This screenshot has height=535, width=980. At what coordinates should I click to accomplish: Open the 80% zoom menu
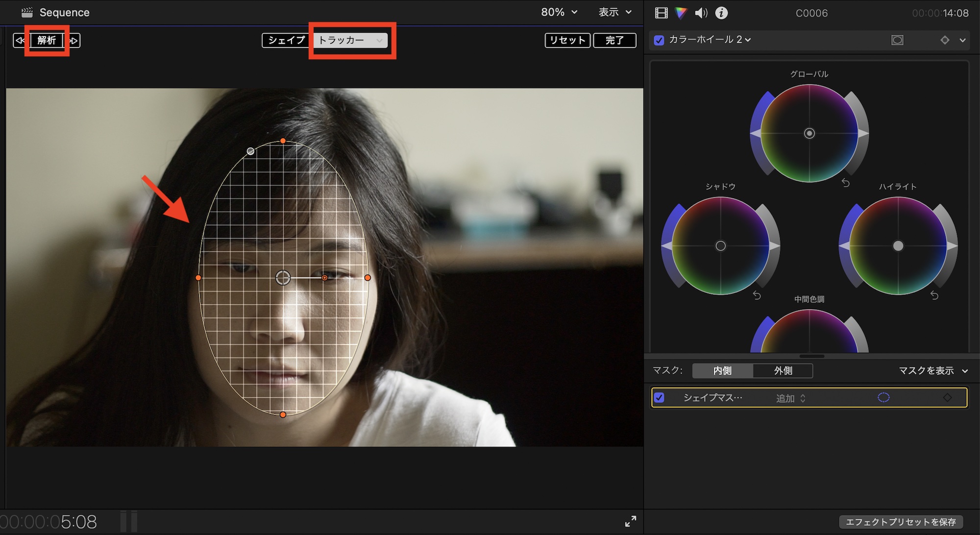pyautogui.click(x=559, y=12)
